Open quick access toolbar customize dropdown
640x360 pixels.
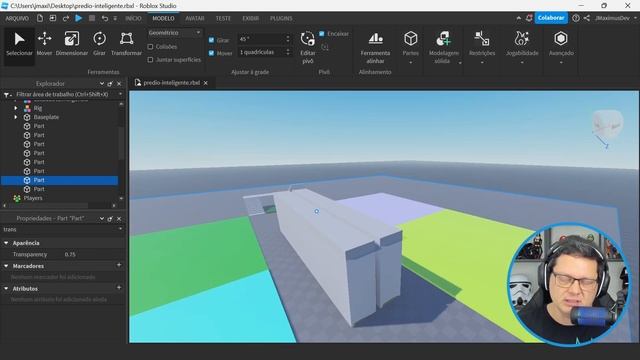click(x=115, y=18)
